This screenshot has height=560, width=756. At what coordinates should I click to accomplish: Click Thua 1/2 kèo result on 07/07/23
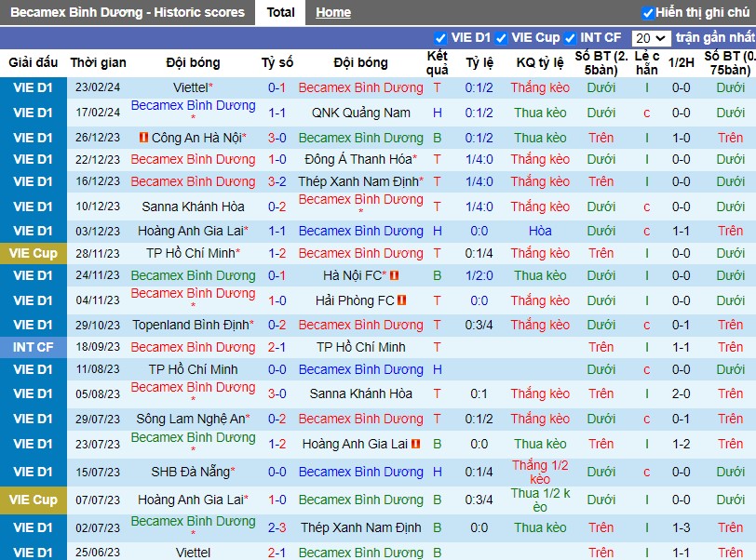point(540,500)
